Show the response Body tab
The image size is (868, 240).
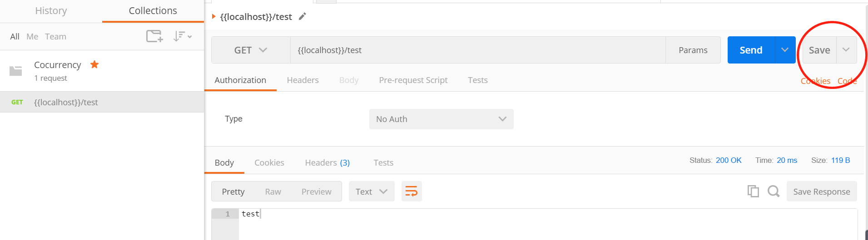tap(224, 163)
